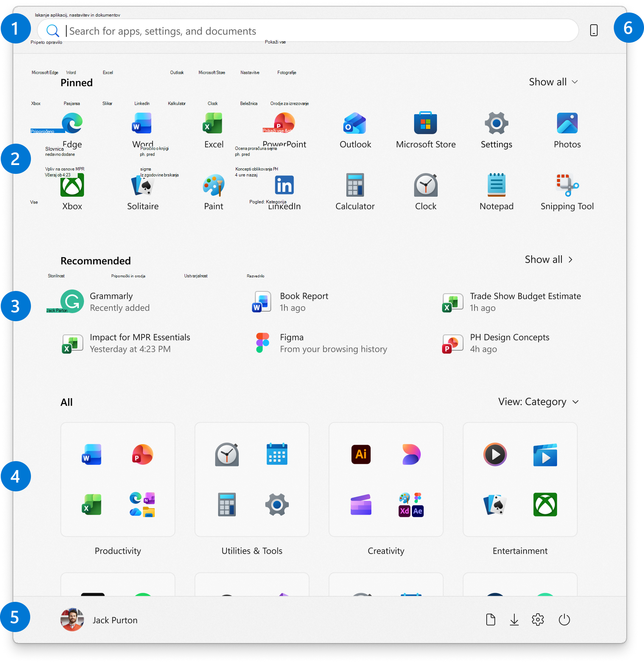Open the pinned Clock app
The height and width of the screenshot is (663, 644).
(426, 185)
